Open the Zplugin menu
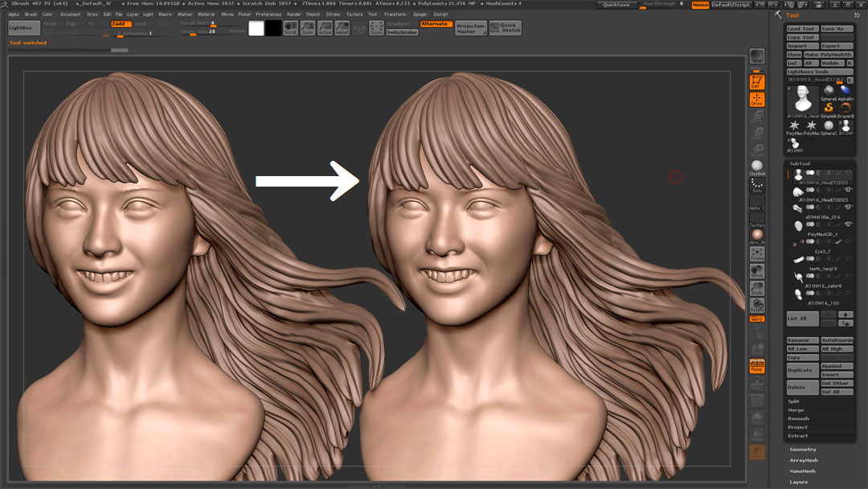 (420, 14)
